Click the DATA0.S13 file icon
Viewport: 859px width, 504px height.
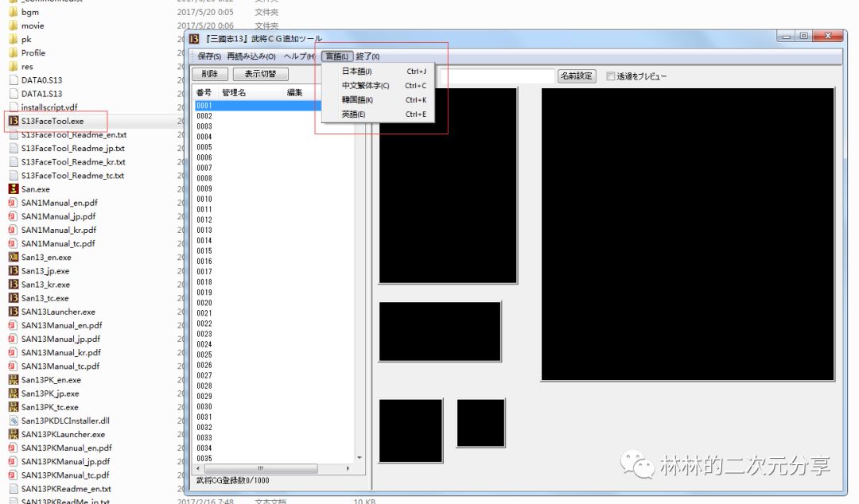pos(14,80)
